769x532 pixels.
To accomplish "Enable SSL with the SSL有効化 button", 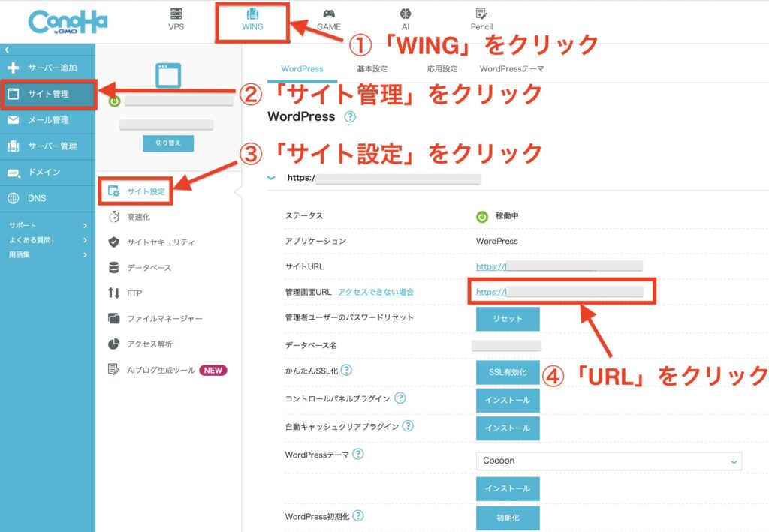I will pos(508,372).
